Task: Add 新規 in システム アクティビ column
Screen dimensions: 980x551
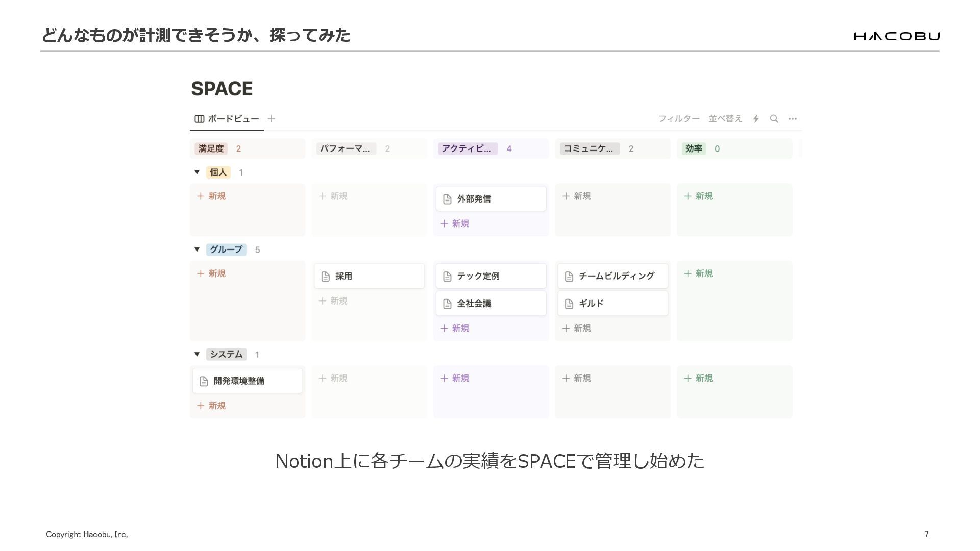Action: (x=455, y=378)
